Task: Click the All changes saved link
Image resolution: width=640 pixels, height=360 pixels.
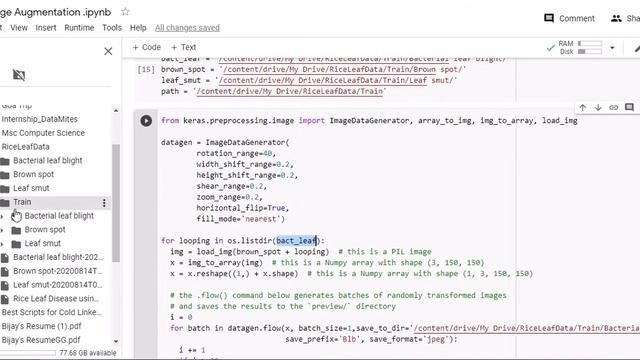Action: [x=187, y=28]
